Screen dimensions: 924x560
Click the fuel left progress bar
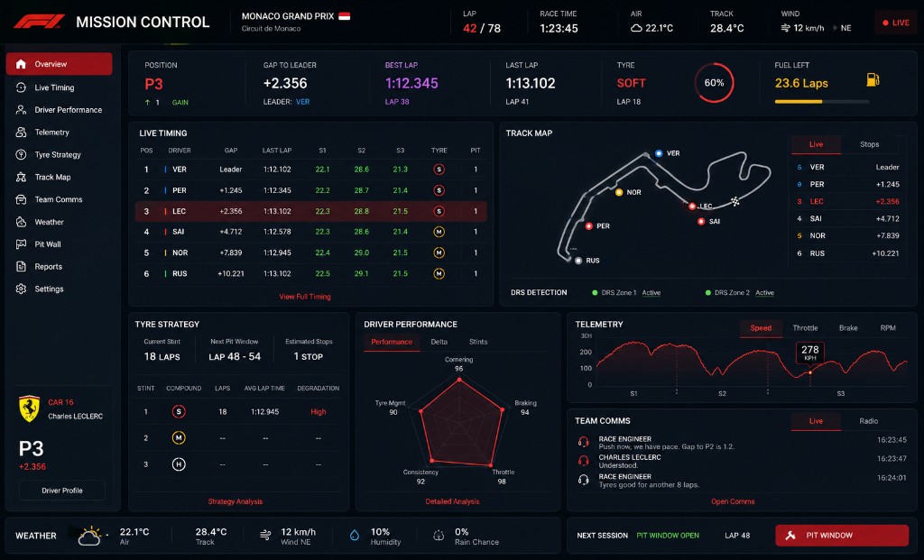822,102
